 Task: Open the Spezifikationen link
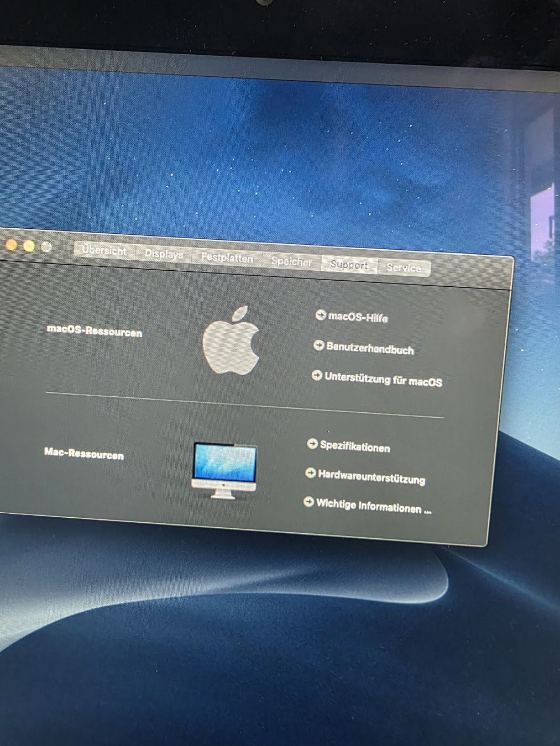click(x=355, y=446)
